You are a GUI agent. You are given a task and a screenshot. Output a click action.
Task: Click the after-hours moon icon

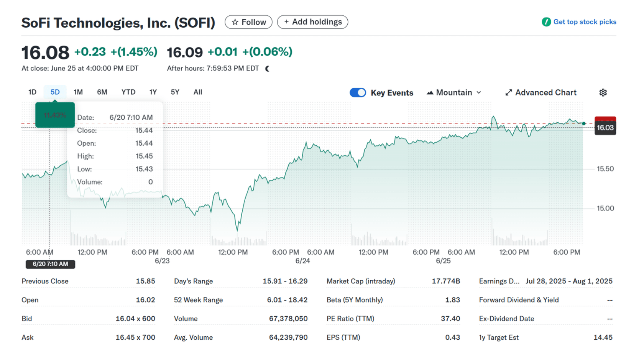[268, 69]
